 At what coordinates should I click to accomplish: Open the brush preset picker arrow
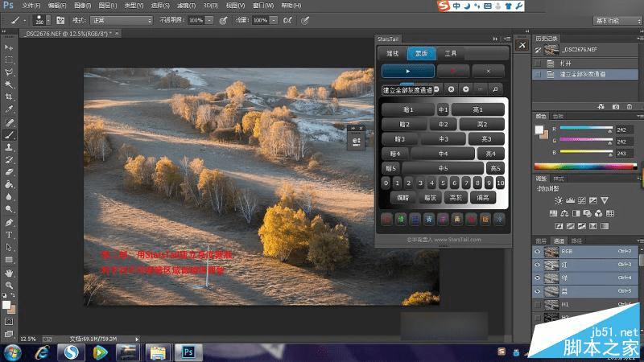pos(48,20)
